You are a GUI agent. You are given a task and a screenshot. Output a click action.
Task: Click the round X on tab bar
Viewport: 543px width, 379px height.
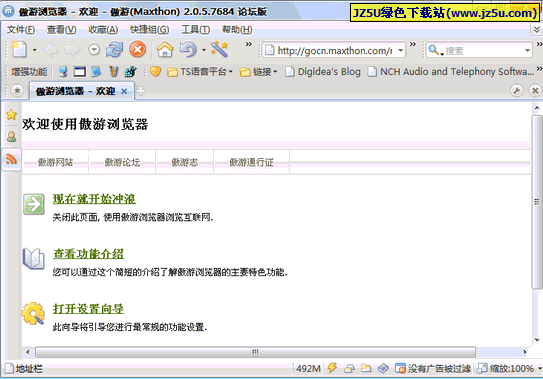[x=535, y=91]
